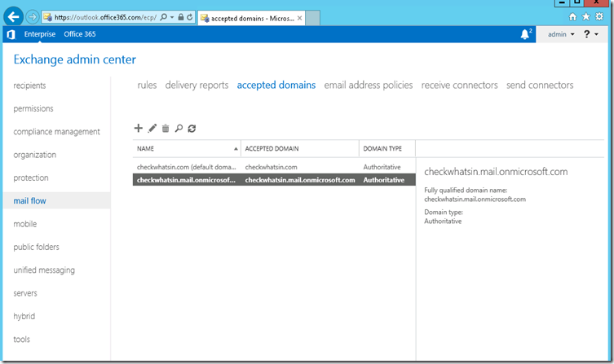
Task: Click Enterprise in top header
Action: (40, 34)
